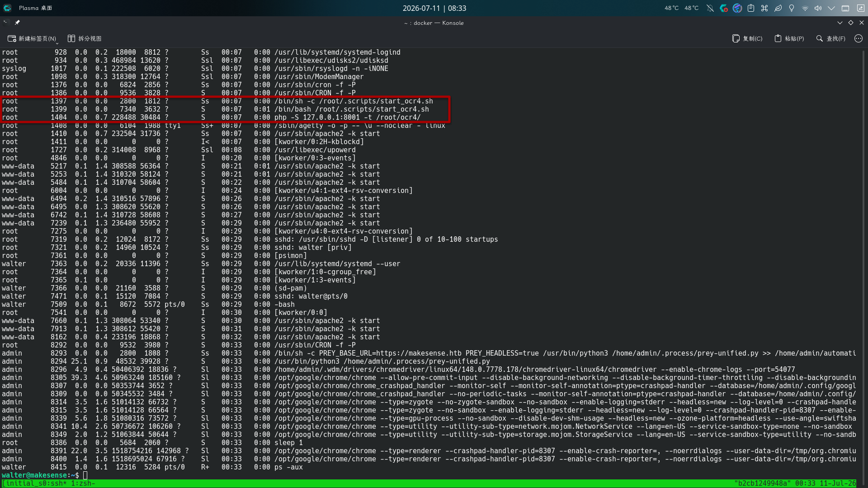The height and width of the screenshot is (488, 868).
Task: Click the php -S 127.0.0.1:8001 process line
Action: (x=211, y=117)
